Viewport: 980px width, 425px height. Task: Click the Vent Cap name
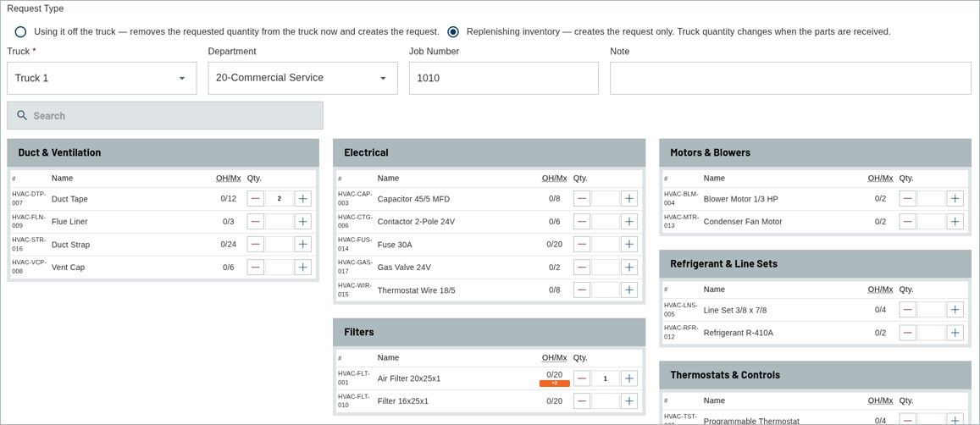coord(68,267)
